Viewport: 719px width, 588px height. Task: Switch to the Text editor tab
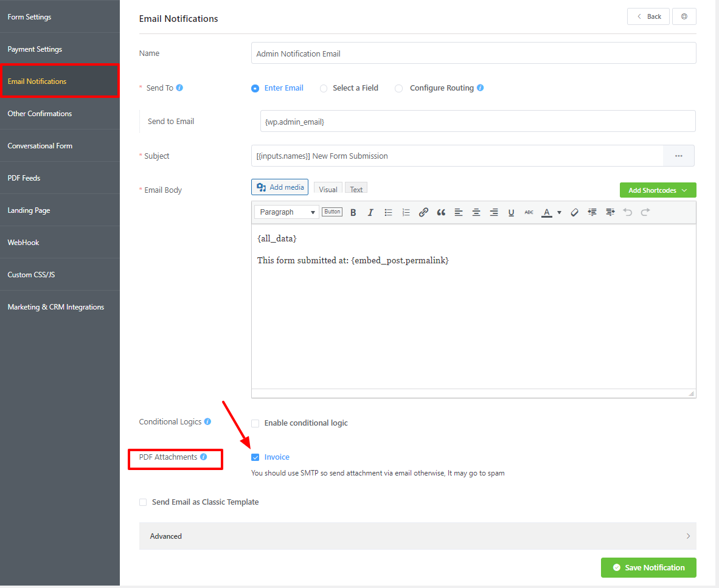356,188
